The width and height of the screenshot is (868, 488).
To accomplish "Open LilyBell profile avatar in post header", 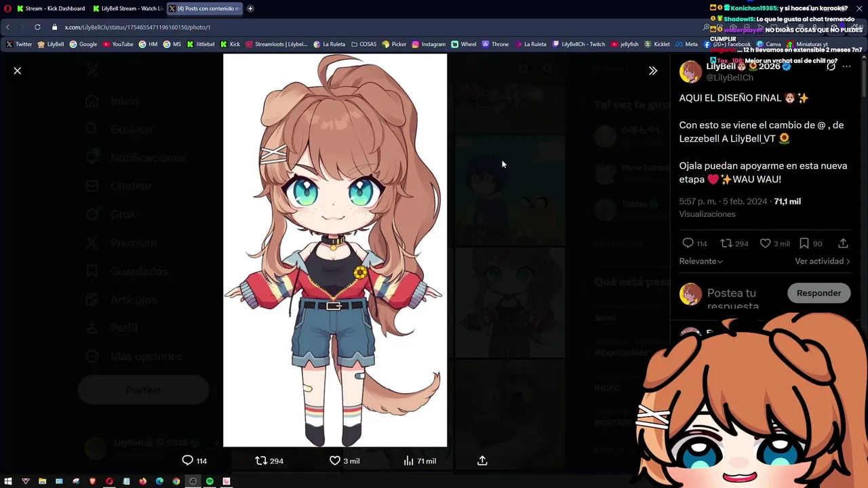I will tap(690, 71).
